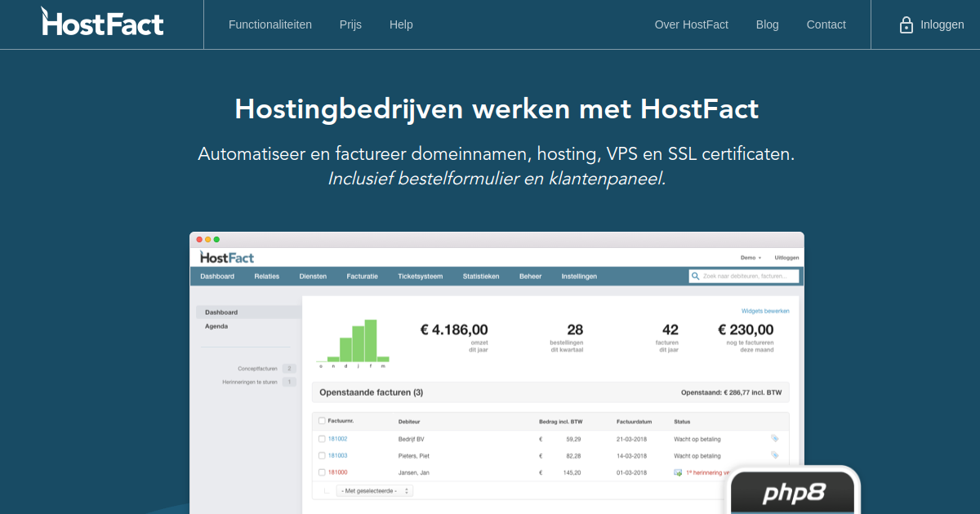Image resolution: width=980 pixels, height=514 pixels.
Task: Open the Prijs page in the site navigation
Action: pyautogui.click(x=350, y=24)
